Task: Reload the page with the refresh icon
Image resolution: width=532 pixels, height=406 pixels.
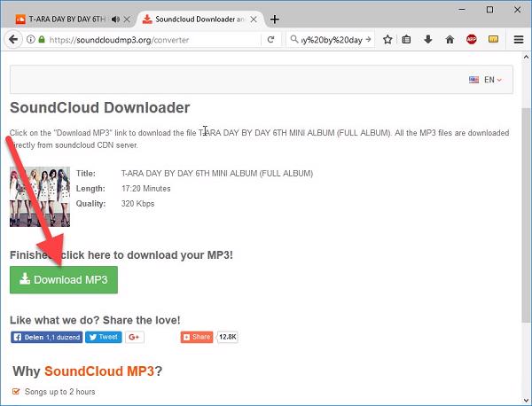Action: tap(270, 40)
